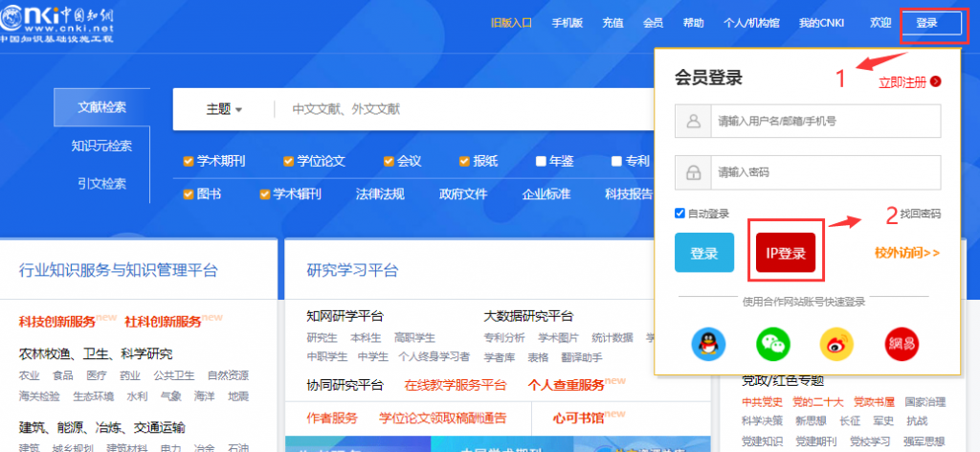Click the 翻译助手 link
Screen dimensions: 980x452
coord(582,357)
